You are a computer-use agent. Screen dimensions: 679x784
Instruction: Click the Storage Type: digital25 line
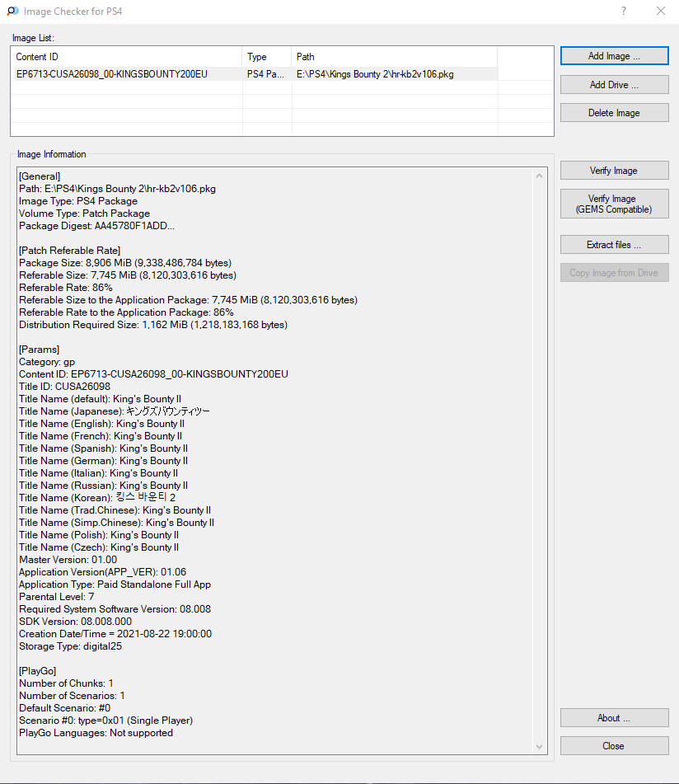click(x=70, y=646)
